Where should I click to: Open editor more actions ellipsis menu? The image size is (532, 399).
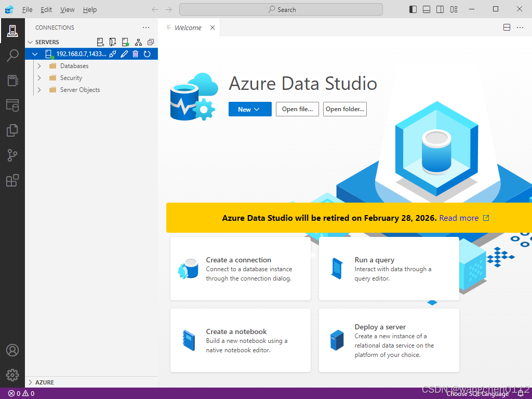click(520, 28)
